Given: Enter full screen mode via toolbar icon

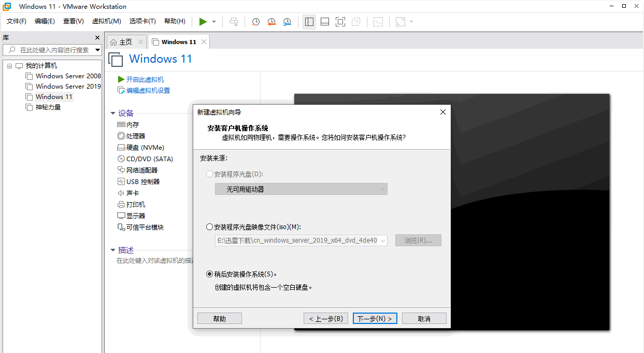Looking at the screenshot, I should (340, 22).
